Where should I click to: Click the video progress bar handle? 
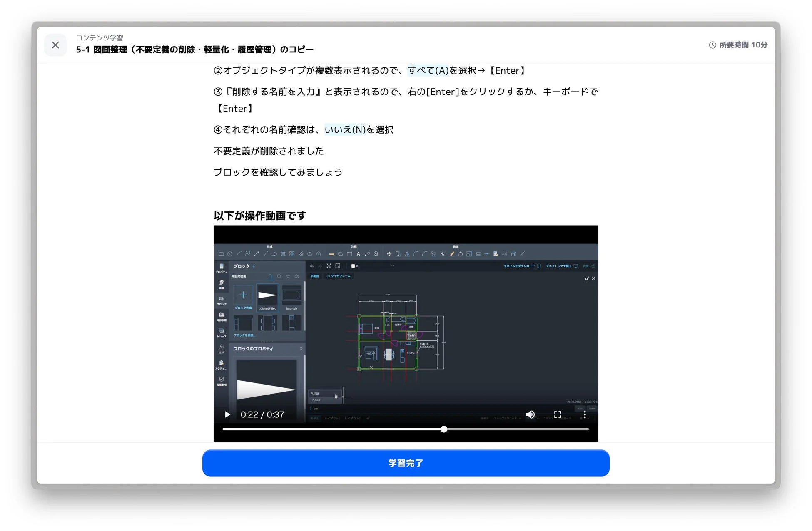tap(444, 429)
